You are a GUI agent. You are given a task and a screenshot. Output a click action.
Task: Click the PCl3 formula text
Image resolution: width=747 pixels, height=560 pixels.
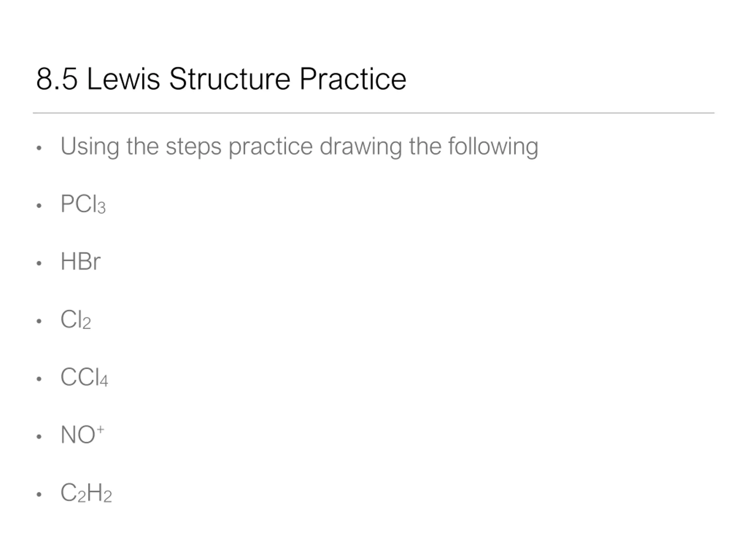[x=83, y=204]
